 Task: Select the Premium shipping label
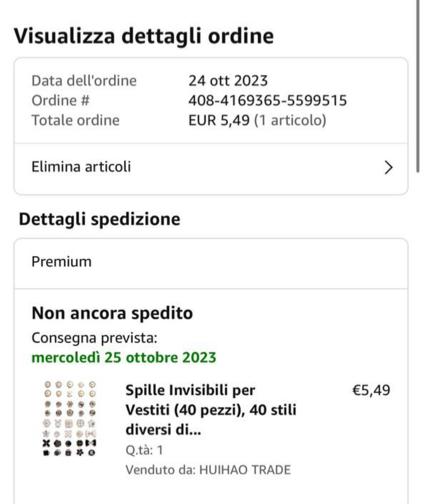62,262
